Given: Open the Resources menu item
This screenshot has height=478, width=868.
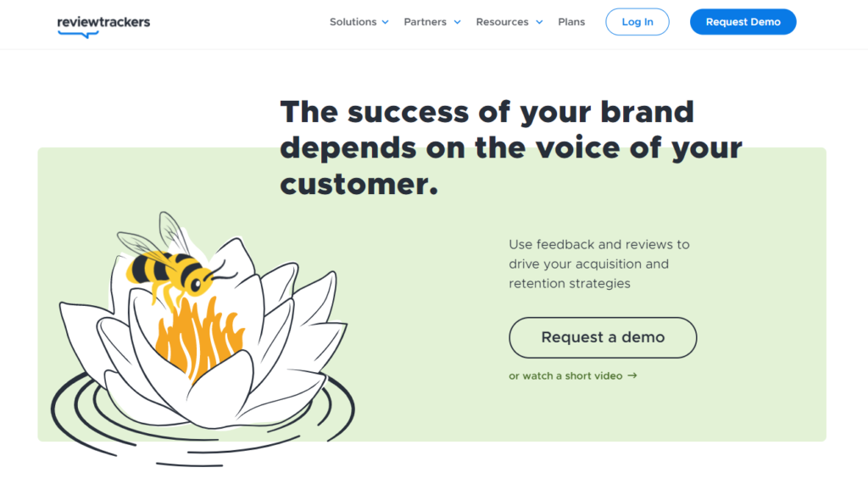Looking at the screenshot, I should coord(502,22).
